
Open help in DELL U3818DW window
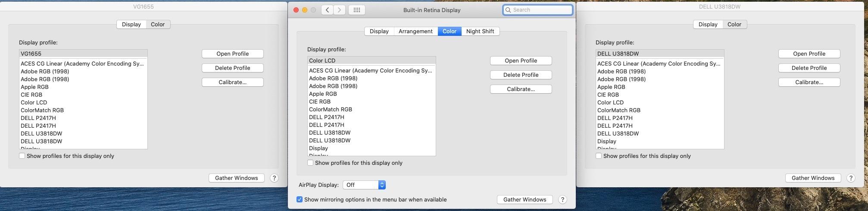coord(851,178)
